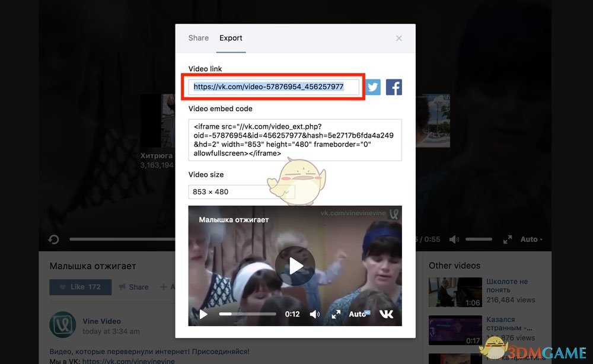
Task: Open Auto quality selector in embed preview
Action: 359,314
